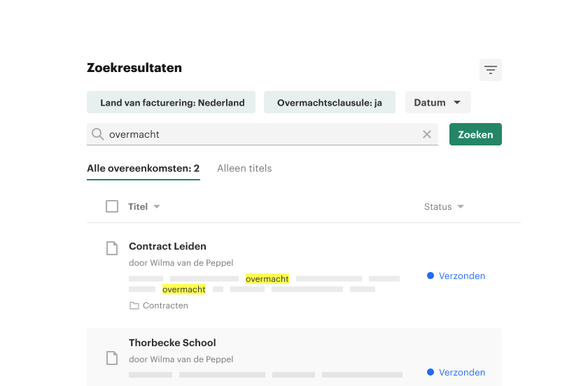Tick the select-all checkbox beside Titel

pyautogui.click(x=112, y=206)
